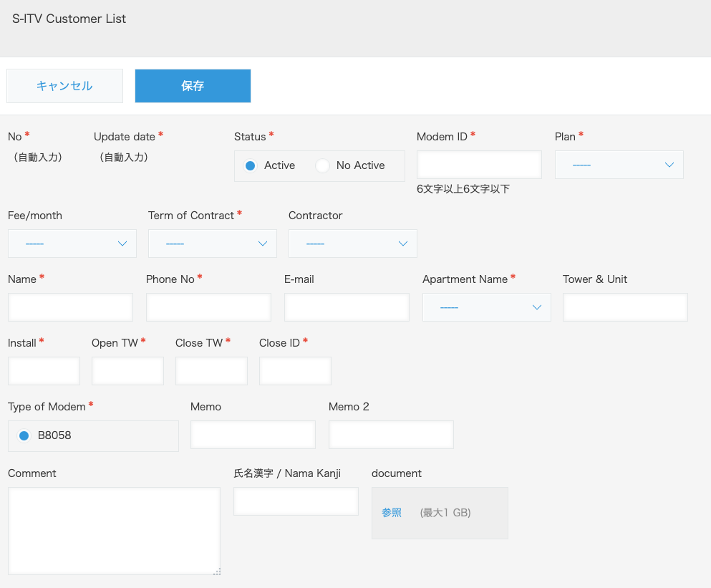711x588 pixels.
Task: Focus the Tower & Unit field
Action: pos(625,307)
